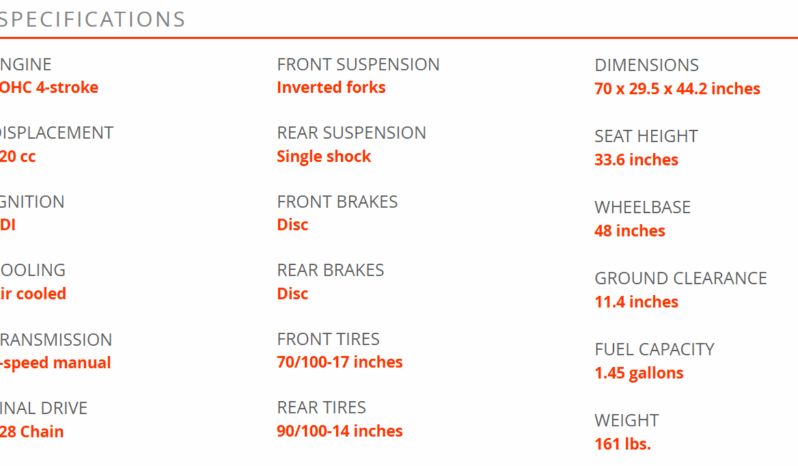This screenshot has height=466, width=798.
Task: Click the Disc value under REAR BRAKES
Action: coord(293,294)
